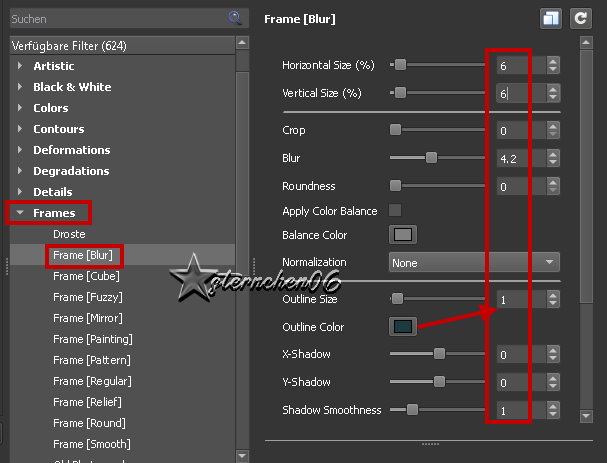This screenshot has height=463, width=607.
Task: Select Frame [Painting] in the list
Action: click(x=92, y=339)
